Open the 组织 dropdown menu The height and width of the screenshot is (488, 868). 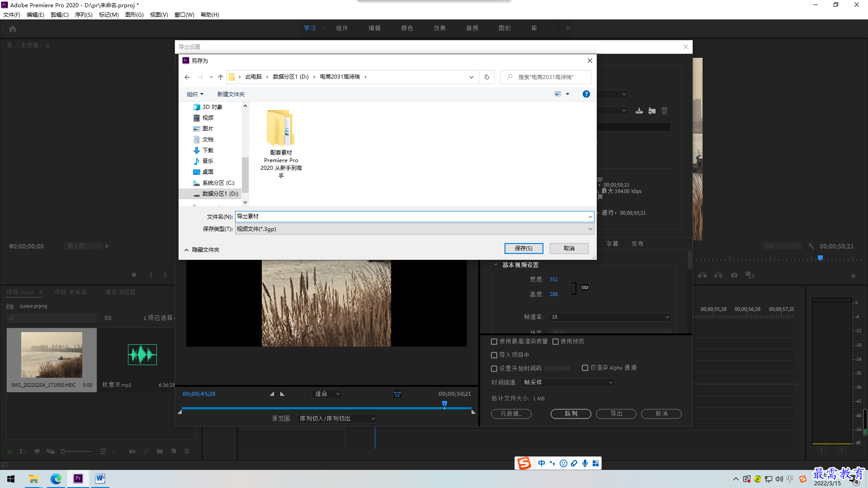pos(195,94)
